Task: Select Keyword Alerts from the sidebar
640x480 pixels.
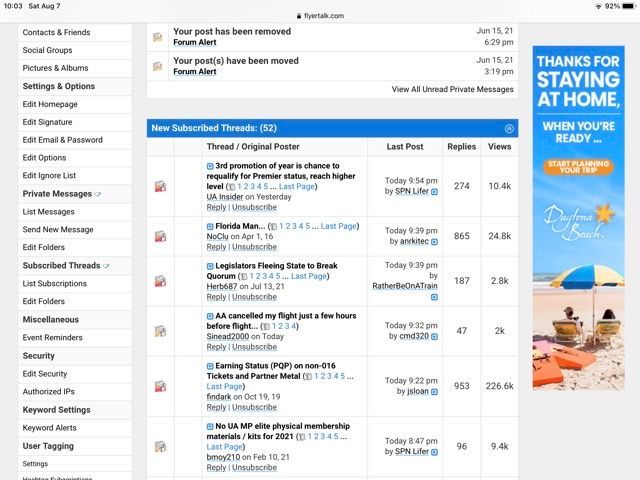Action: point(49,428)
